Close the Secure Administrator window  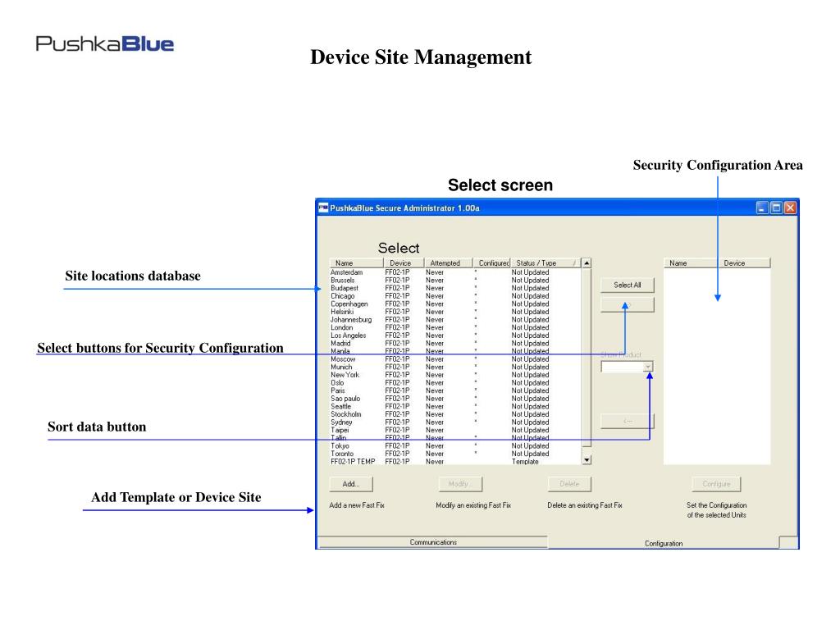click(x=790, y=208)
